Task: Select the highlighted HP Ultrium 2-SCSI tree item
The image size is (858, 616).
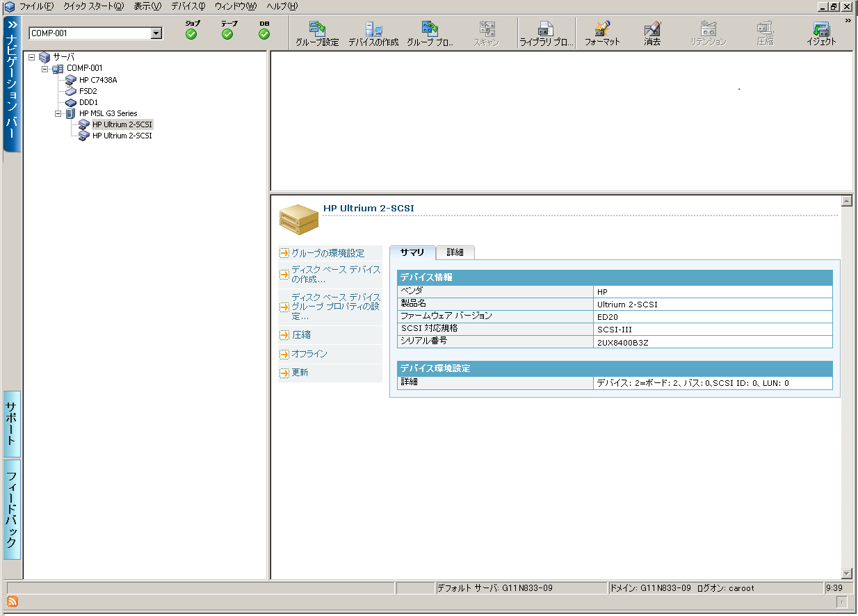Action: [x=122, y=124]
